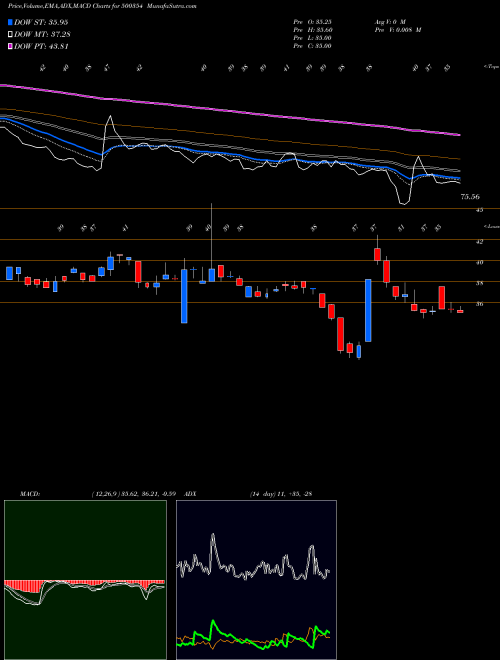
Task: Click the 40 price axis label
Action: (x=479, y=262)
